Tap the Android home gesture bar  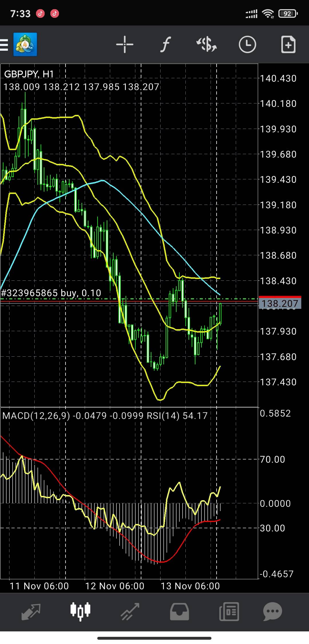[154, 638]
